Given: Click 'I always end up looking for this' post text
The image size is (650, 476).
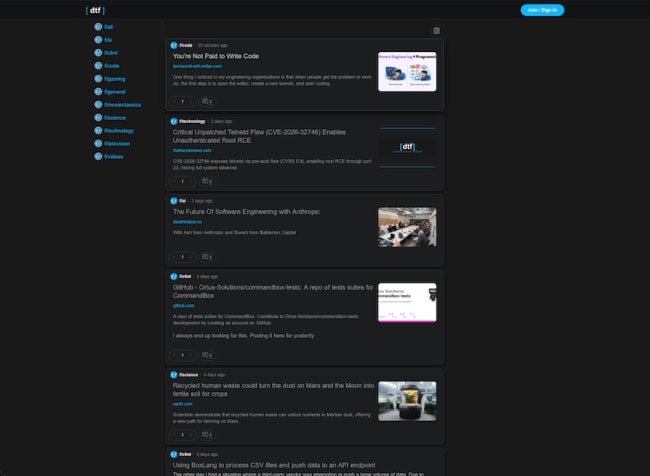Looking at the screenshot, I should click(243, 335).
